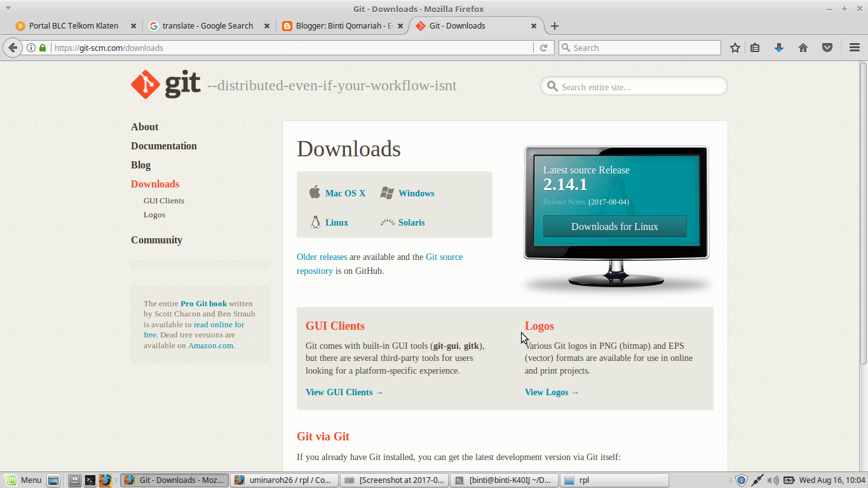Image resolution: width=868 pixels, height=488 pixels.
Task: Close the Portal BLC Telkom Klaten tab
Action: click(x=133, y=26)
